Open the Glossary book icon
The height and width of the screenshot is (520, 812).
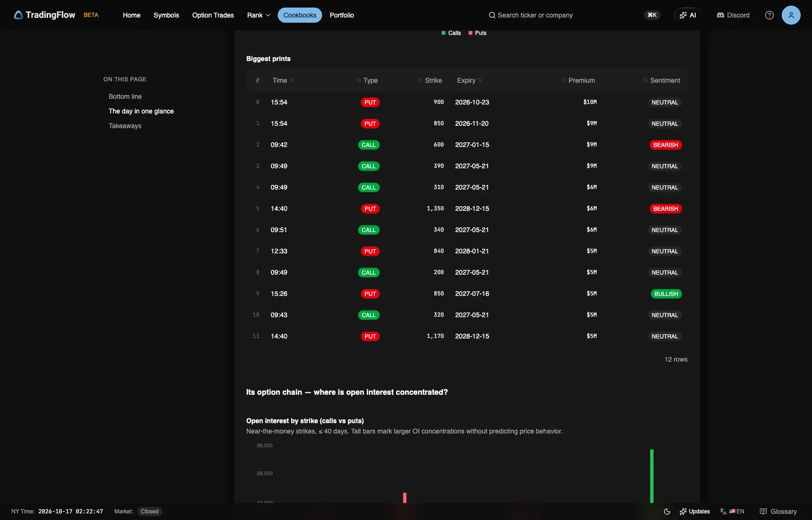[x=763, y=511]
